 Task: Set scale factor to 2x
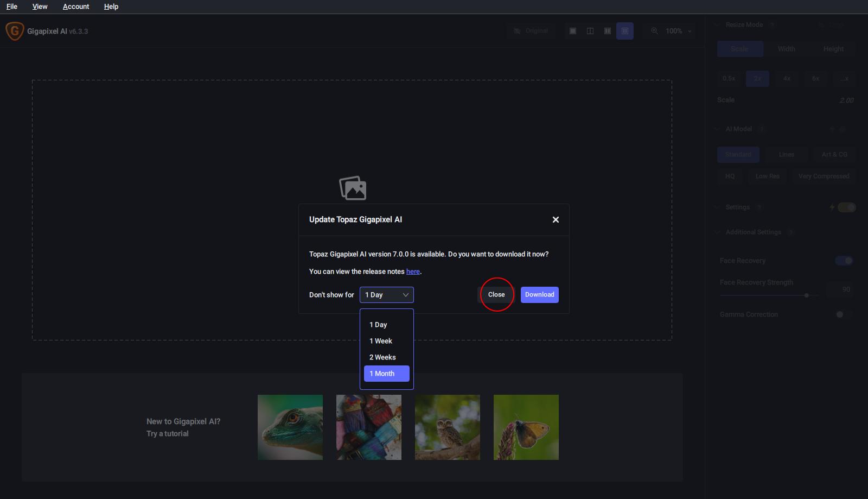758,79
